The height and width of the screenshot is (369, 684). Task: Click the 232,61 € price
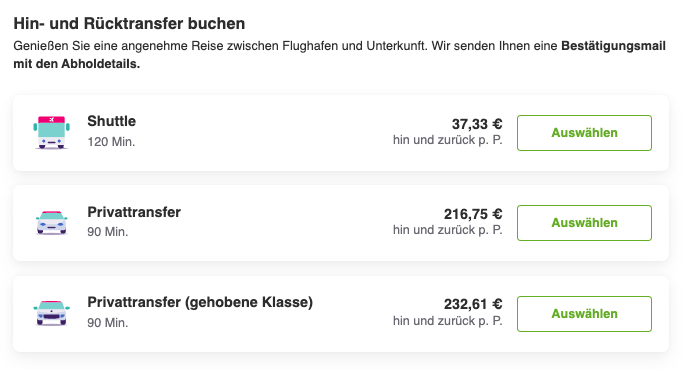tap(473, 304)
